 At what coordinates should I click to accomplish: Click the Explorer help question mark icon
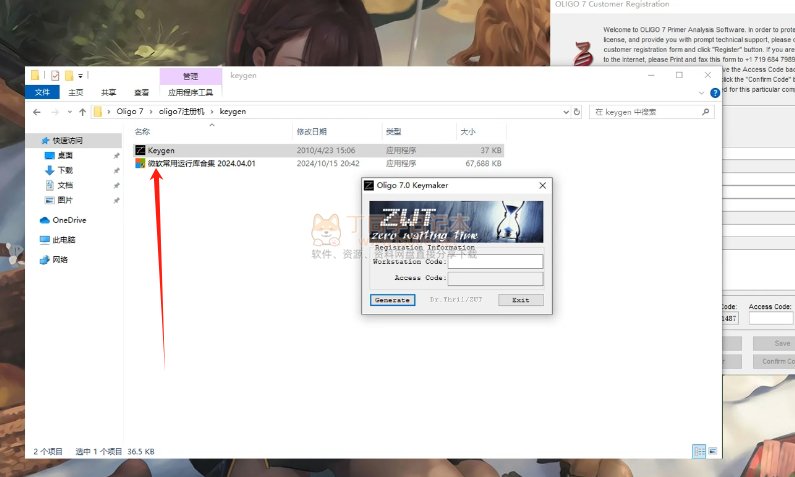(714, 91)
